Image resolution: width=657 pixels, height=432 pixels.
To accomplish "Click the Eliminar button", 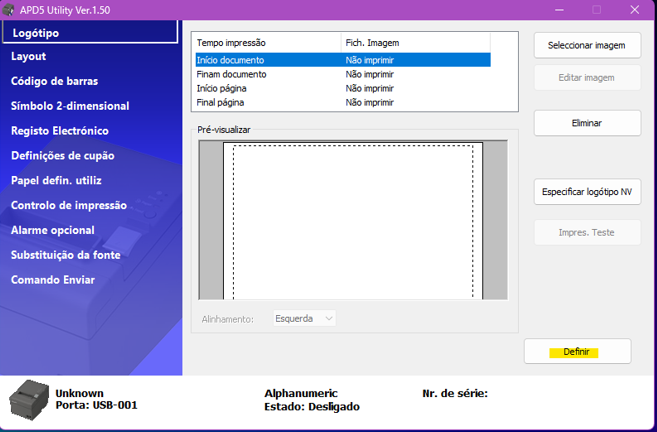I will (x=587, y=123).
